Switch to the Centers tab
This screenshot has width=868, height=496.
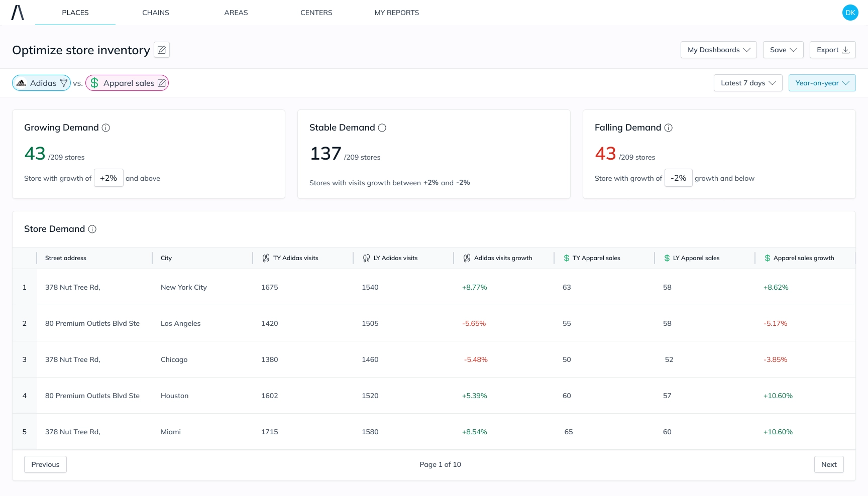(x=316, y=13)
